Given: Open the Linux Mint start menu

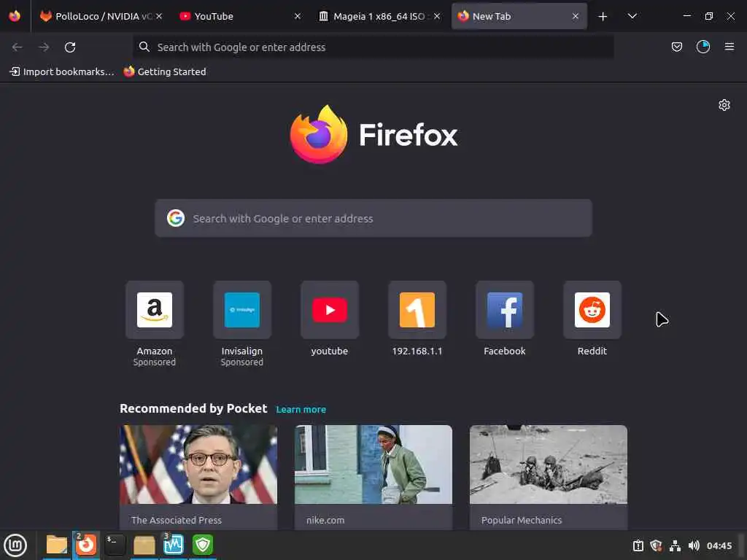Looking at the screenshot, I should tap(15, 545).
